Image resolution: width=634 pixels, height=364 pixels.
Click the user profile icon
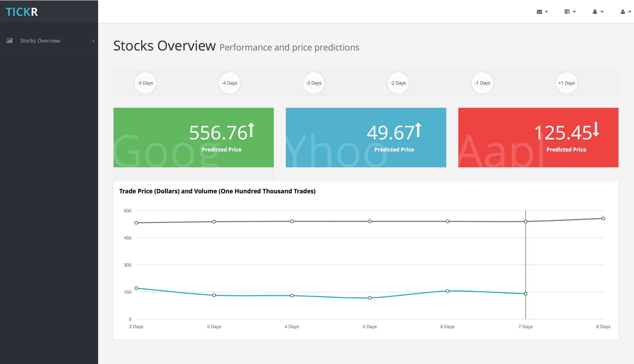pyautogui.click(x=623, y=12)
